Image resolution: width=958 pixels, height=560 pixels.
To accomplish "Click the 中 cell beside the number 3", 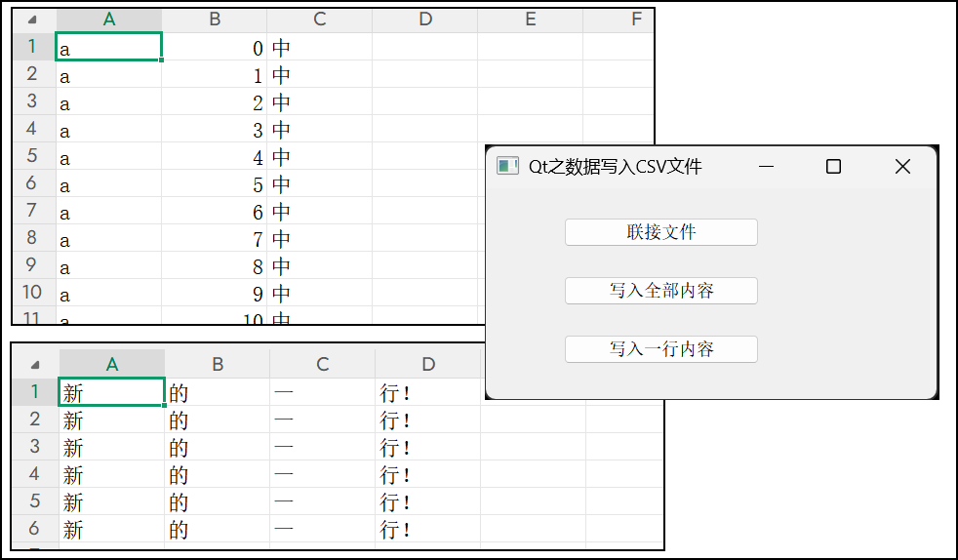I will click(319, 130).
